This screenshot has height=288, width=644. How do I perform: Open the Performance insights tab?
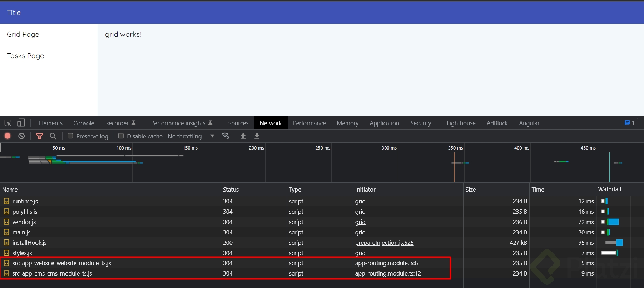point(182,123)
